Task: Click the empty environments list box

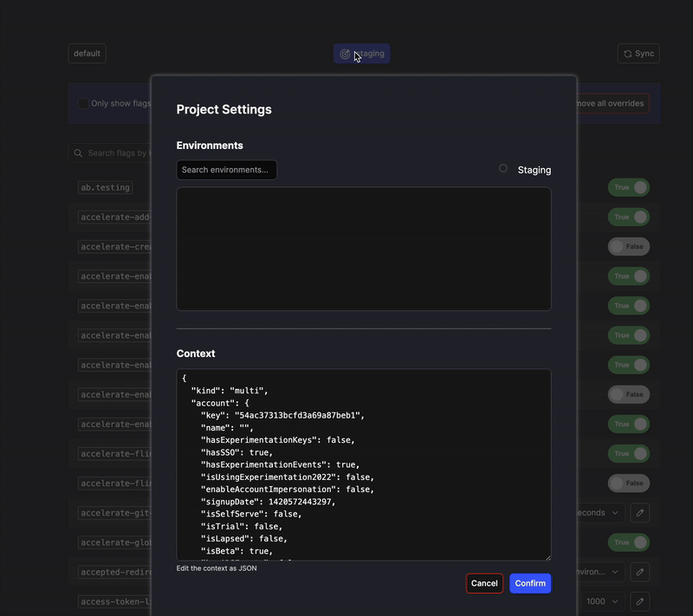Action: [364, 249]
